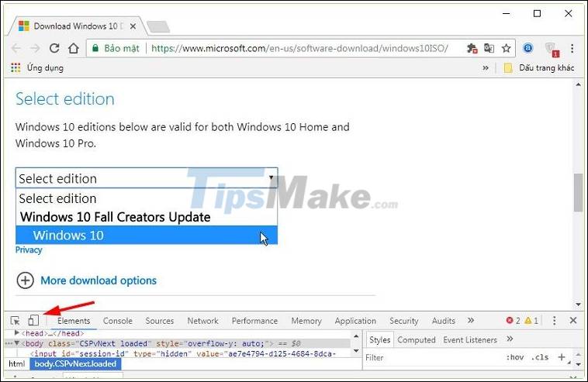The image size is (588, 382).
Task: Open the Styles pane tab
Action: tap(379, 339)
